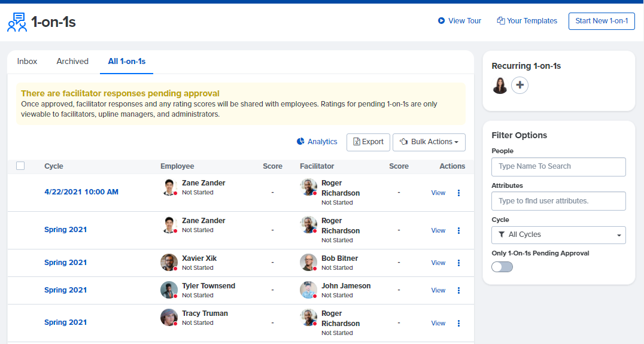
Task: Click the pending approval notice heading
Action: coord(120,93)
